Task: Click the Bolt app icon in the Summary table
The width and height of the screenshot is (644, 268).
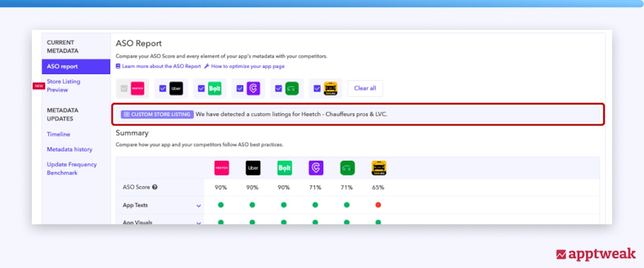Action: coord(284,168)
